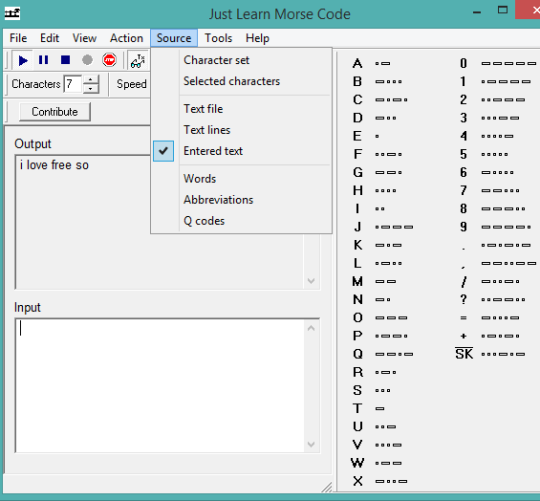The image size is (540, 501).
Task: Click Input scrollbar up arrow
Action: pyautogui.click(x=311, y=328)
